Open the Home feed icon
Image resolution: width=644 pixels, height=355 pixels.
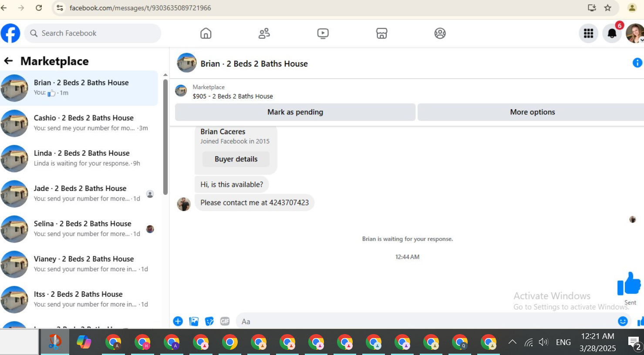[206, 33]
